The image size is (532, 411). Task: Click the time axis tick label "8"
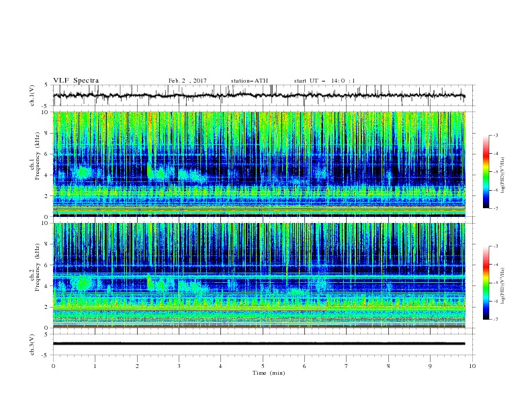coord(388,366)
